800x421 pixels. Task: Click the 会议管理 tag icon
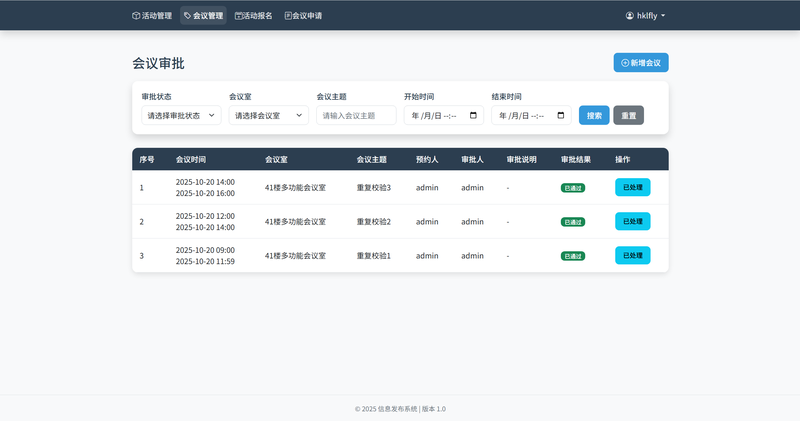(187, 16)
